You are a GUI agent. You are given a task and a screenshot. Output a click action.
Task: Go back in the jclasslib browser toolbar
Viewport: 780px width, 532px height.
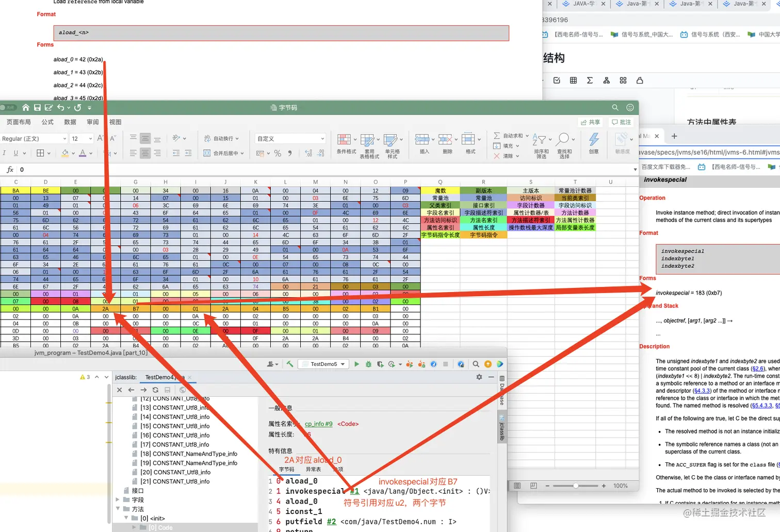(131, 390)
